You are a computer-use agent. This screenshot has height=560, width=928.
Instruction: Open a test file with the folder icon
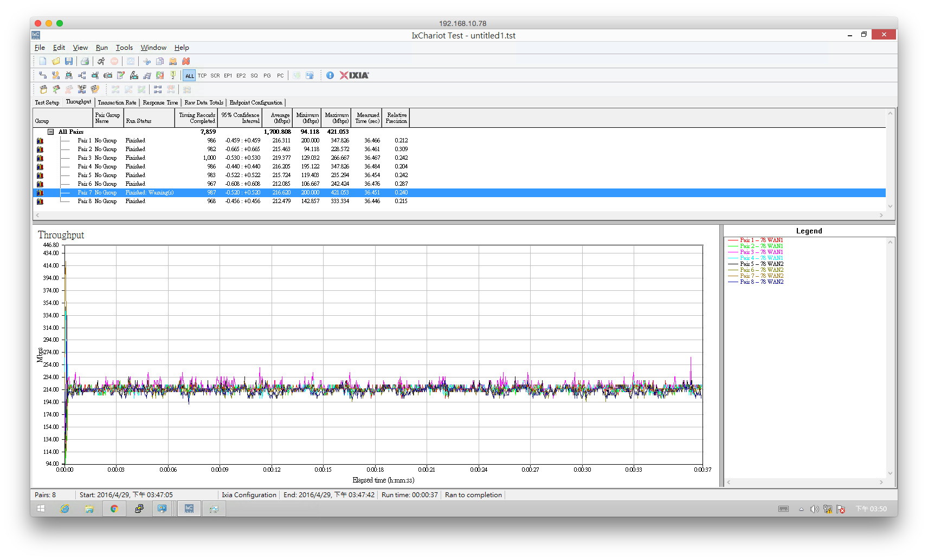(x=56, y=61)
